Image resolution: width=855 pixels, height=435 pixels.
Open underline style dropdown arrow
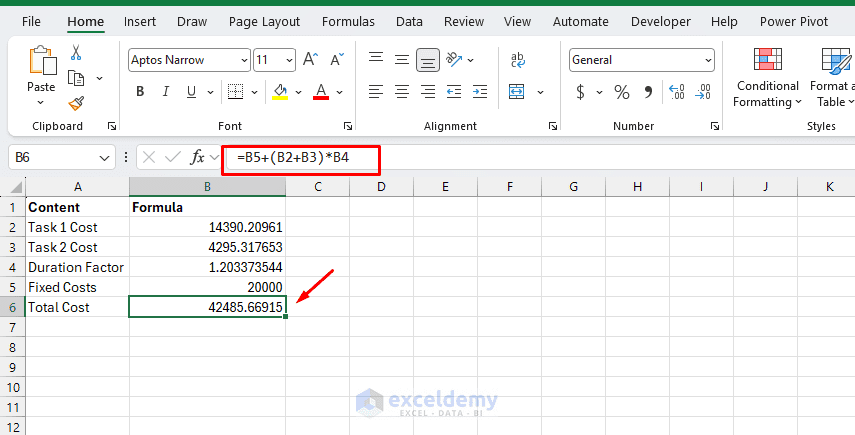tap(210, 92)
